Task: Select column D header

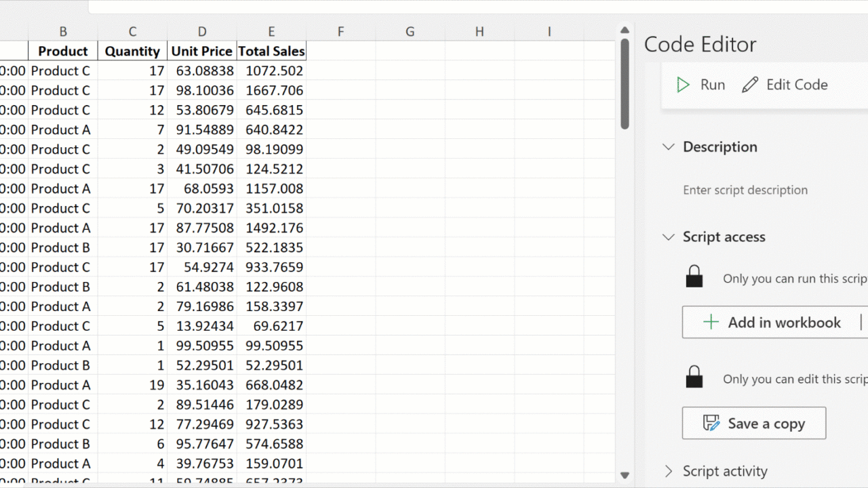Action: pos(202,31)
